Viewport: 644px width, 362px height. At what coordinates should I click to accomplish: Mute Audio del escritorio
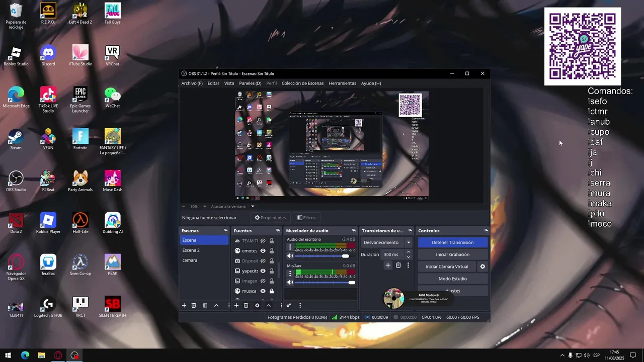coord(290,256)
